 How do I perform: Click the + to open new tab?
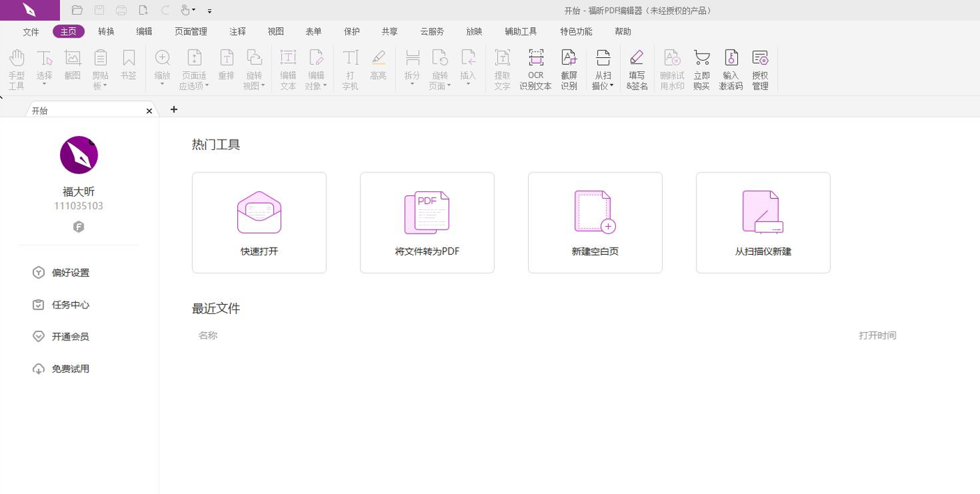point(174,110)
